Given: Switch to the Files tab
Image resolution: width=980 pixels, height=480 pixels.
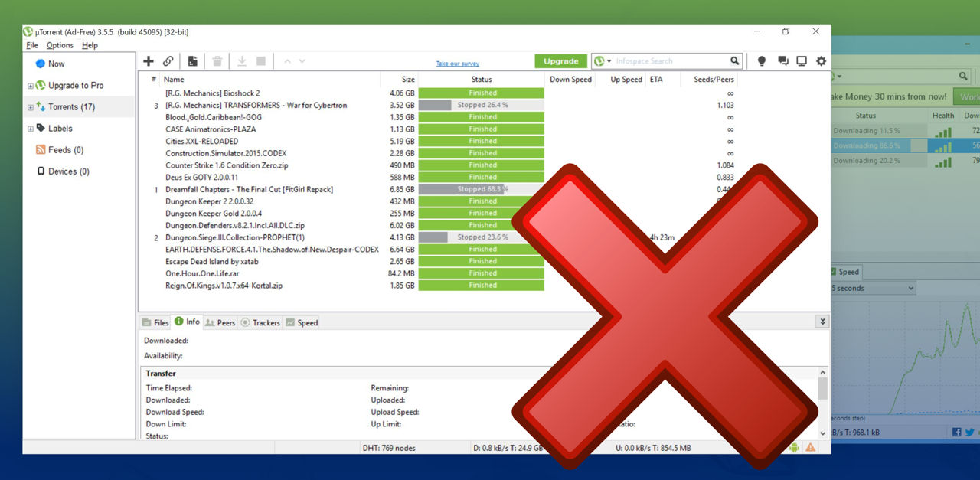Looking at the screenshot, I should (155, 323).
